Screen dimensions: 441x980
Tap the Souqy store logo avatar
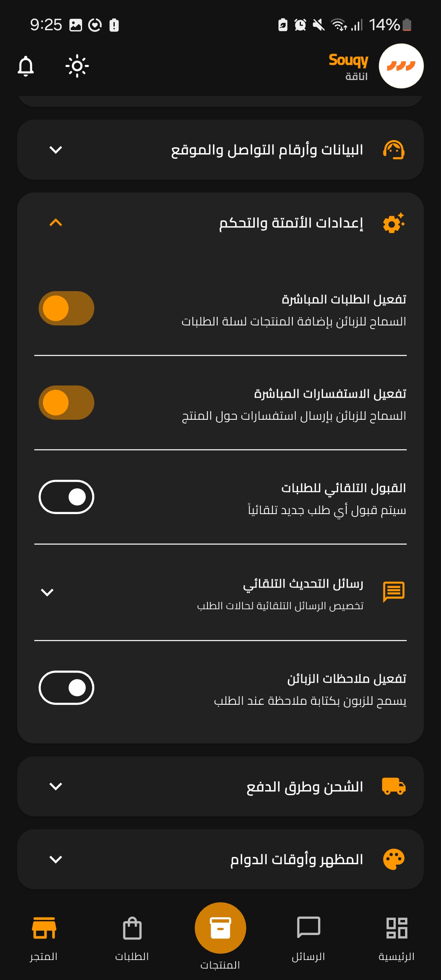401,66
